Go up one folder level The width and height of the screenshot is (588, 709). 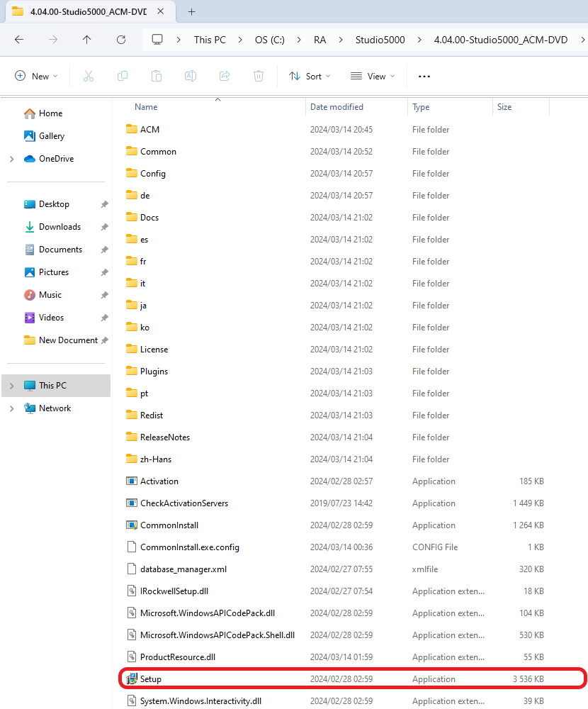pos(86,40)
